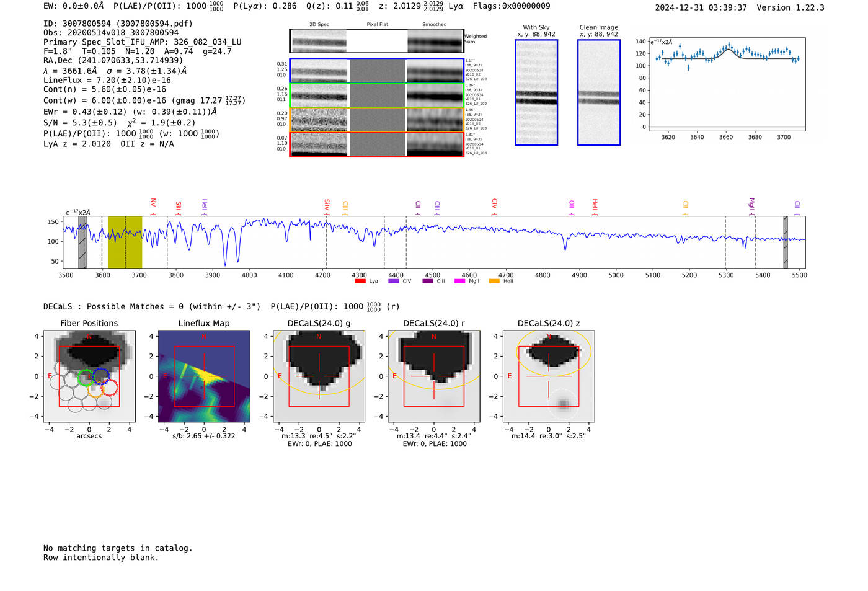Image resolution: width=868 pixels, height=591 pixels.
Task: Open the DECaLS r-band image
Action: 433,376
